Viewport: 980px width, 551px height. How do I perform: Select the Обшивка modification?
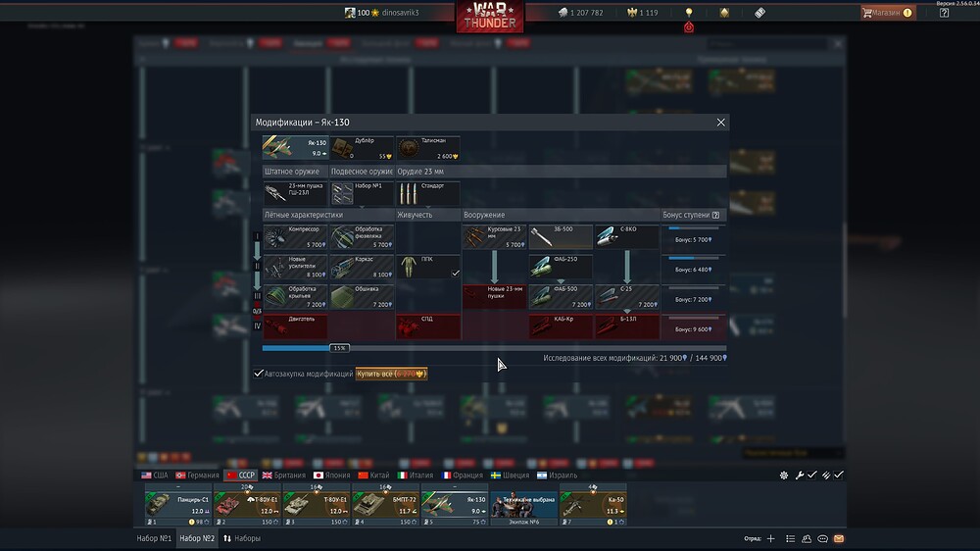(x=362, y=297)
